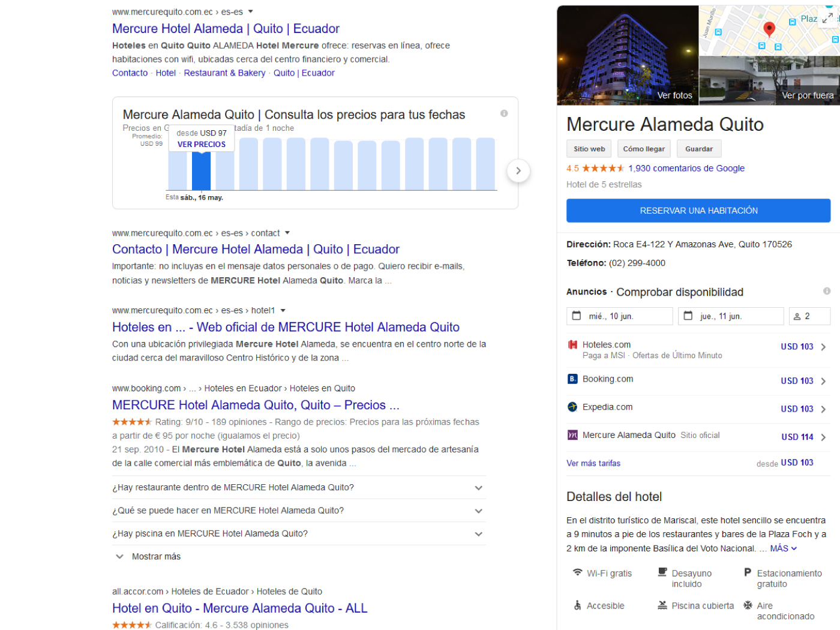Click the red map pin marker
The image size is (840, 630).
[x=769, y=29]
